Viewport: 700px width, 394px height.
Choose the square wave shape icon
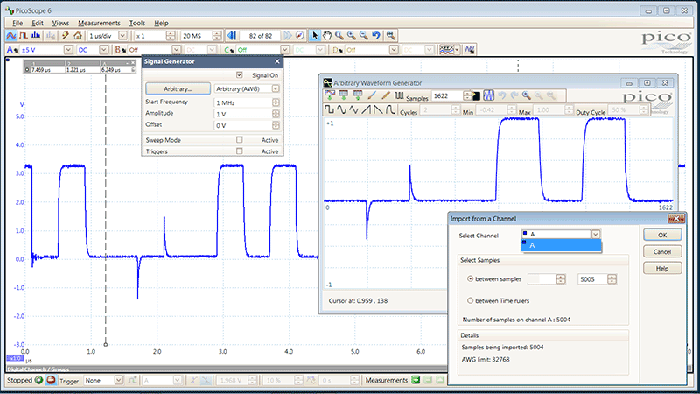click(x=329, y=110)
